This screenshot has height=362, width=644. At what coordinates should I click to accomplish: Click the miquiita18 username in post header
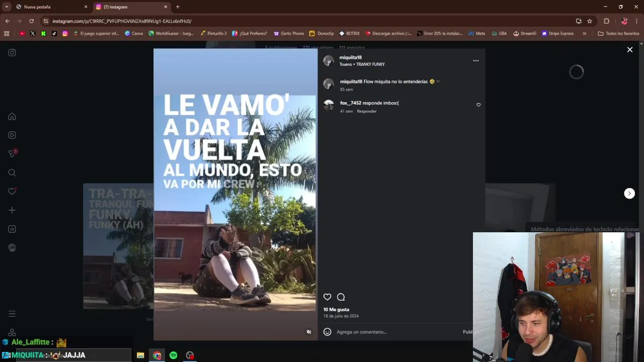tap(350, 57)
